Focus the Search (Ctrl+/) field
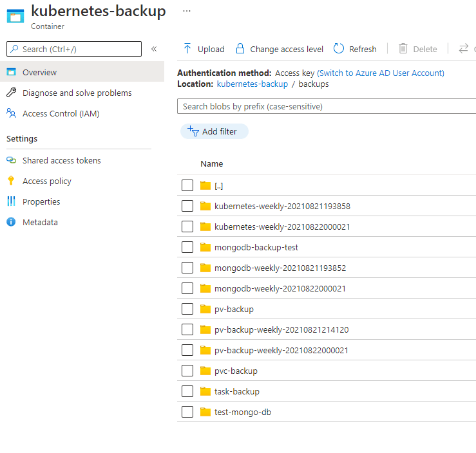Screen dimensions: 476x453 [74, 49]
